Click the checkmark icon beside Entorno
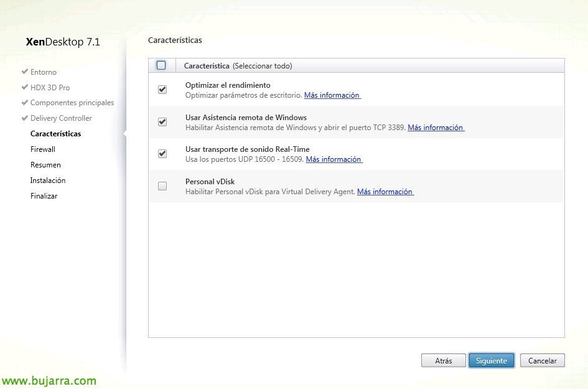Viewport: 588px width, 389px height. tap(25, 72)
